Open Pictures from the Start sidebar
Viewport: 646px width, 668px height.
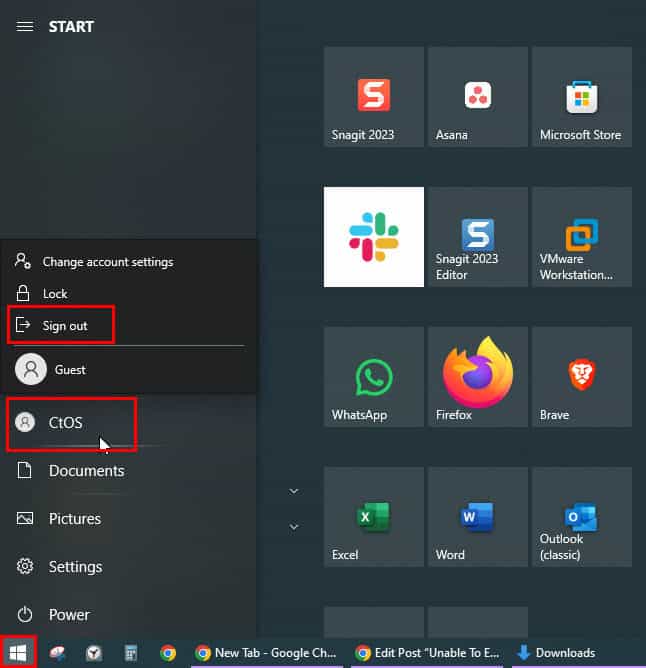[x=128, y=518]
